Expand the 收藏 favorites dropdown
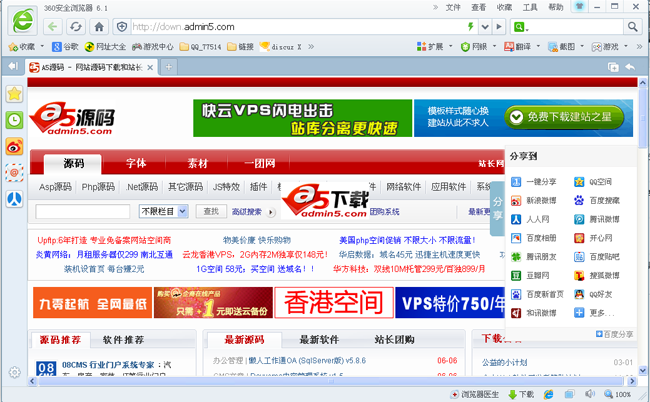This screenshot has height=402, width=650. coord(42,46)
